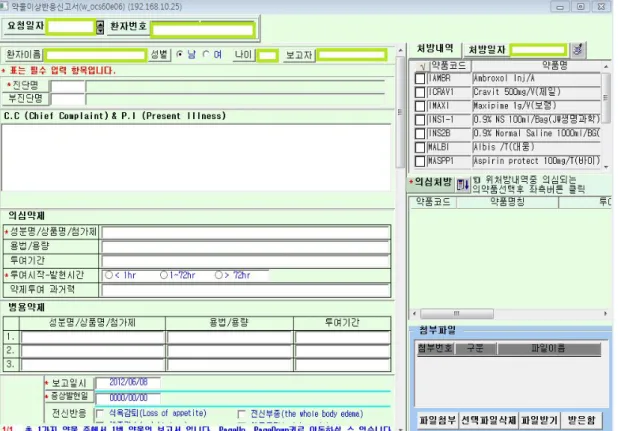Click the 약품명 column header in prescription list

click(x=554, y=65)
